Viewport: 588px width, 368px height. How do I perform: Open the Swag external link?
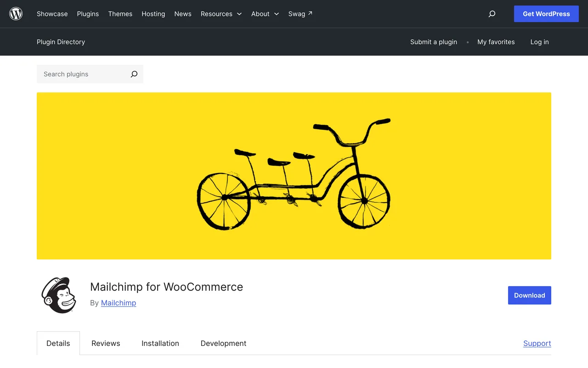(x=300, y=14)
